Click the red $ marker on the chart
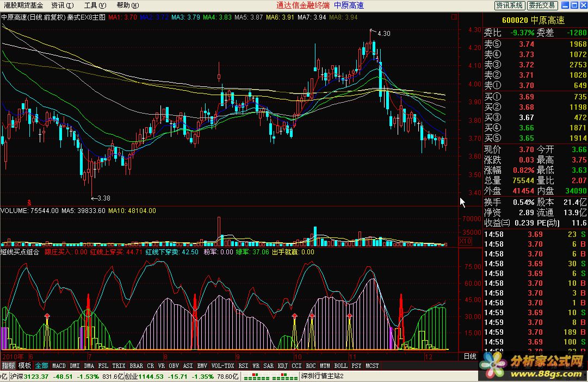 pyautogui.click(x=29, y=203)
